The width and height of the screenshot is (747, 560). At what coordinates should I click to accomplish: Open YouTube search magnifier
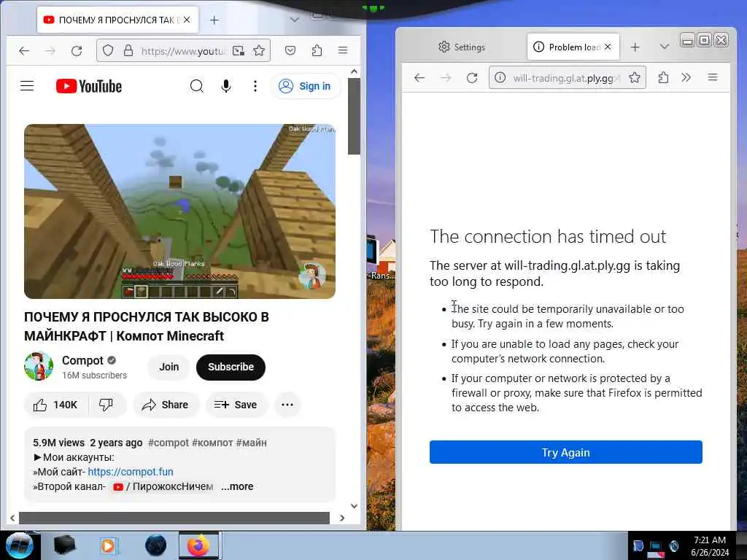click(197, 86)
